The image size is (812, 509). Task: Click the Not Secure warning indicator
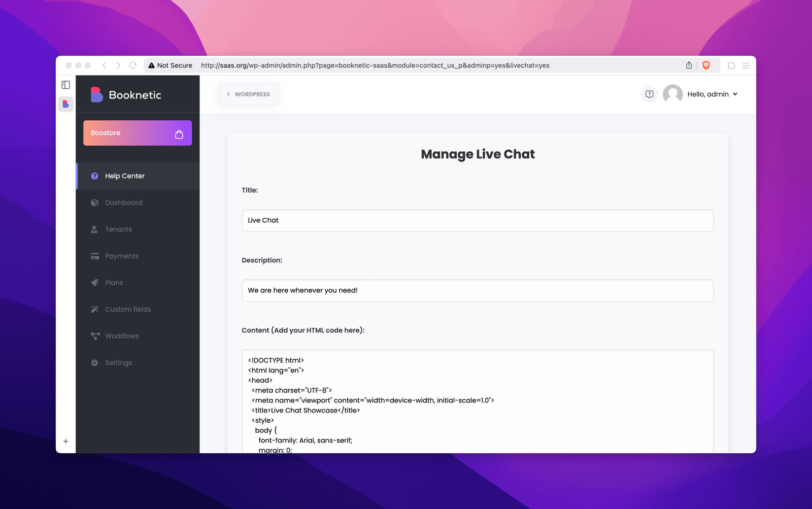[170, 65]
